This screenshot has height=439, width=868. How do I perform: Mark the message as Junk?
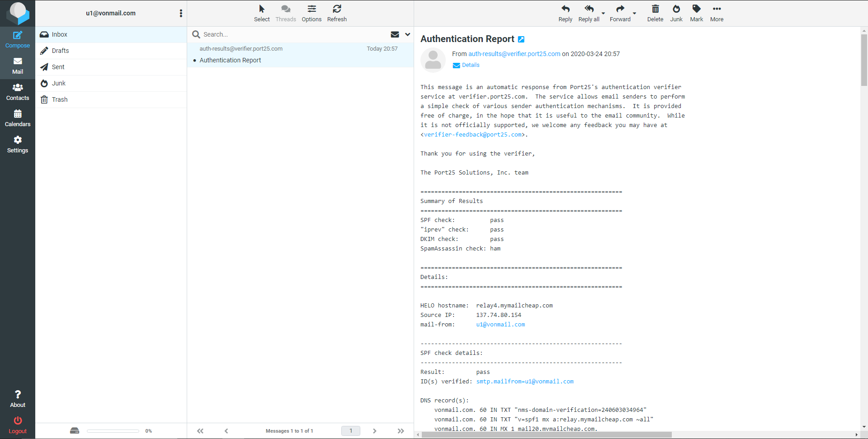(x=676, y=13)
